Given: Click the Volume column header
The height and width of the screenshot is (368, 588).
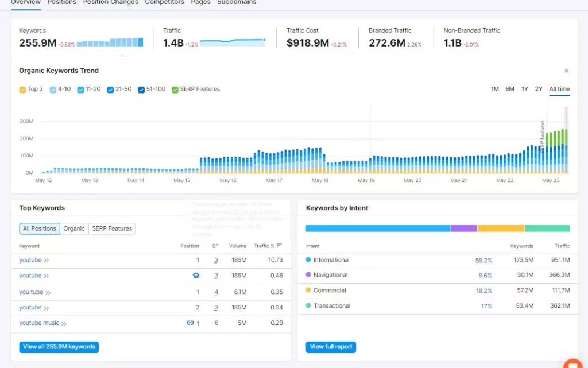Looking at the screenshot, I should click(238, 246).
